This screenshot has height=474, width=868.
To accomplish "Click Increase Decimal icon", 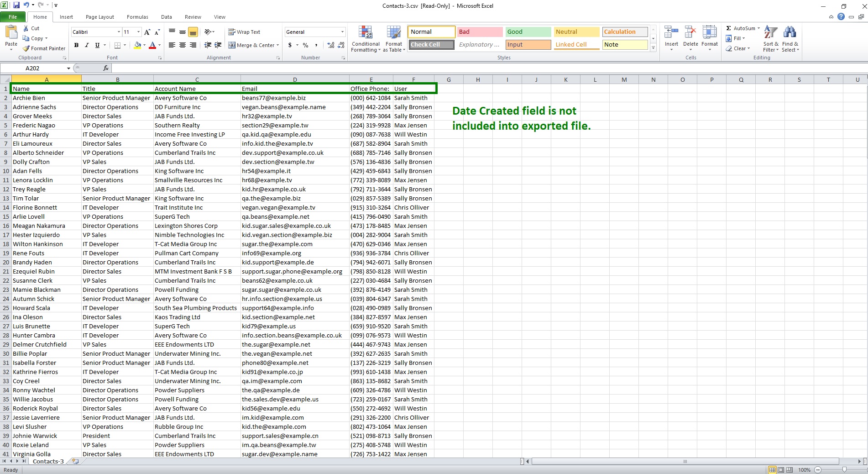I will tap(331, 45).
